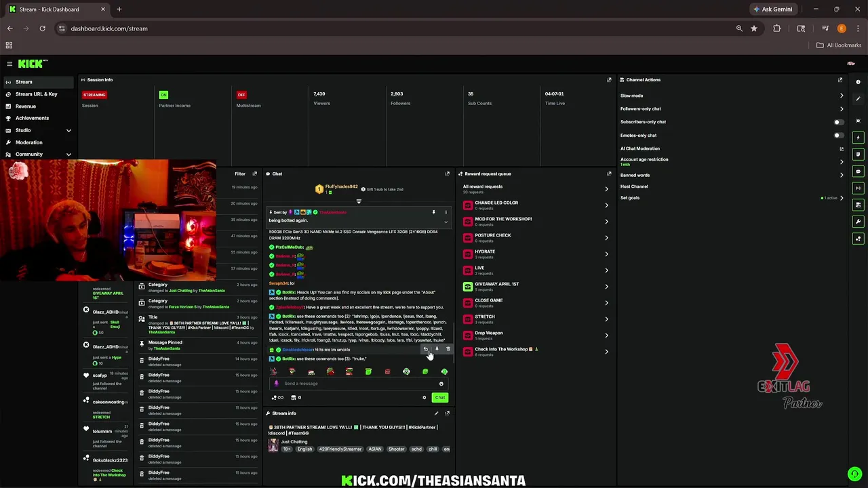Viewport: 868px width, 488px height.
Task: Open Stream URL & Key page
Action: 39,94
